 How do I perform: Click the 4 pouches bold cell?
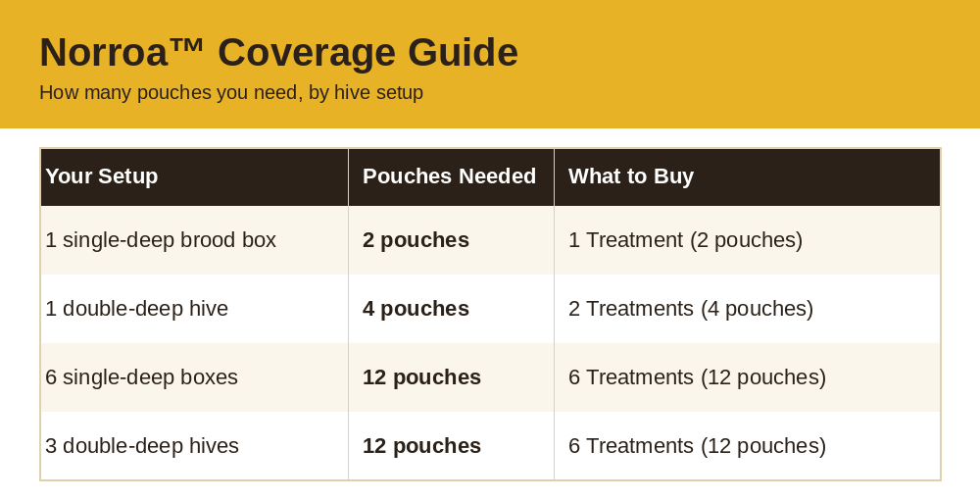[x=451, y=309]
